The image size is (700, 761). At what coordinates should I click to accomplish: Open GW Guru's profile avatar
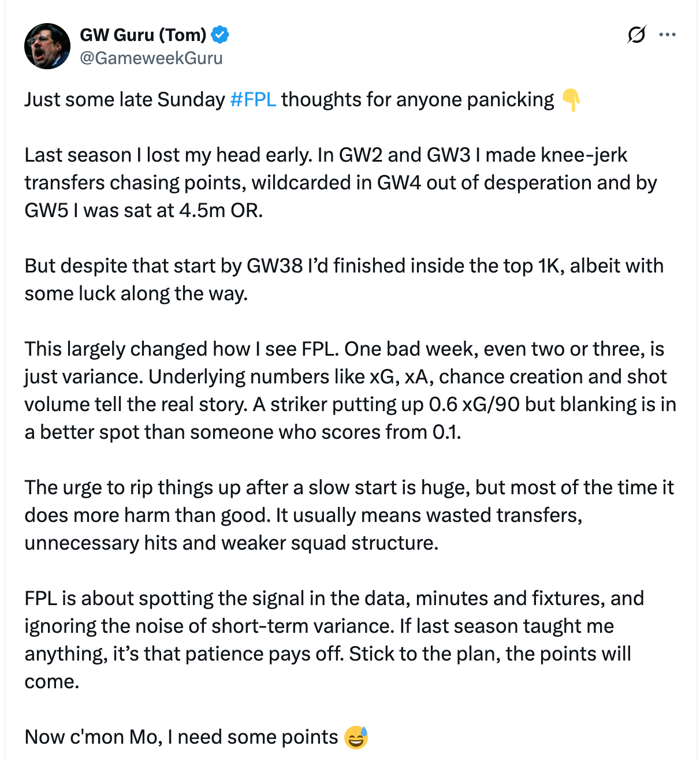click(47, 46)
